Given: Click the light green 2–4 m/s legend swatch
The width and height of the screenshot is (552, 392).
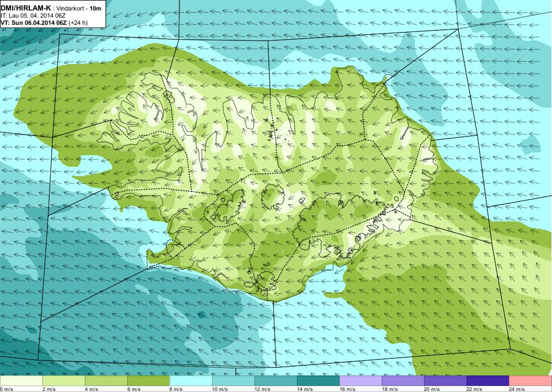Looking at the screenshot, I should 63,381.
